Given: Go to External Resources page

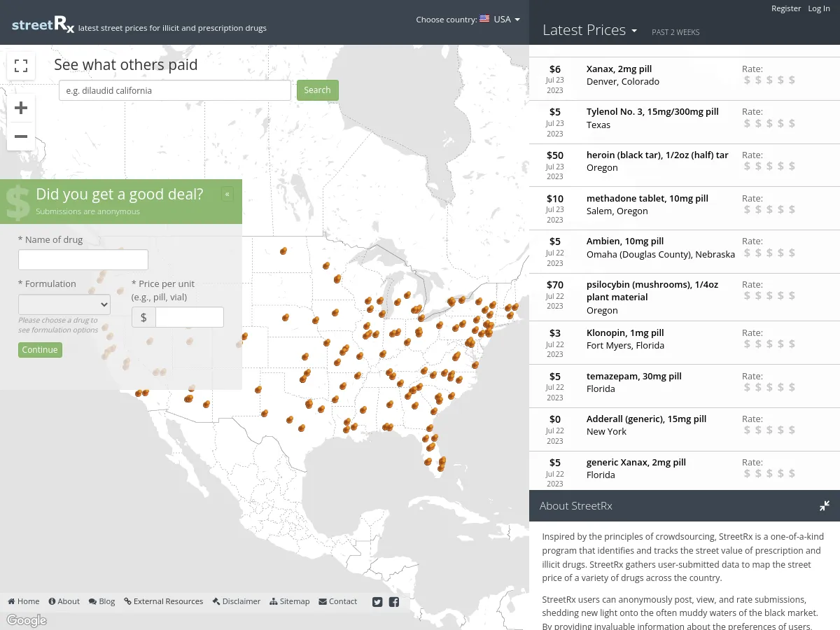Looking at the screenshot, I should click(x=163, y=601).
